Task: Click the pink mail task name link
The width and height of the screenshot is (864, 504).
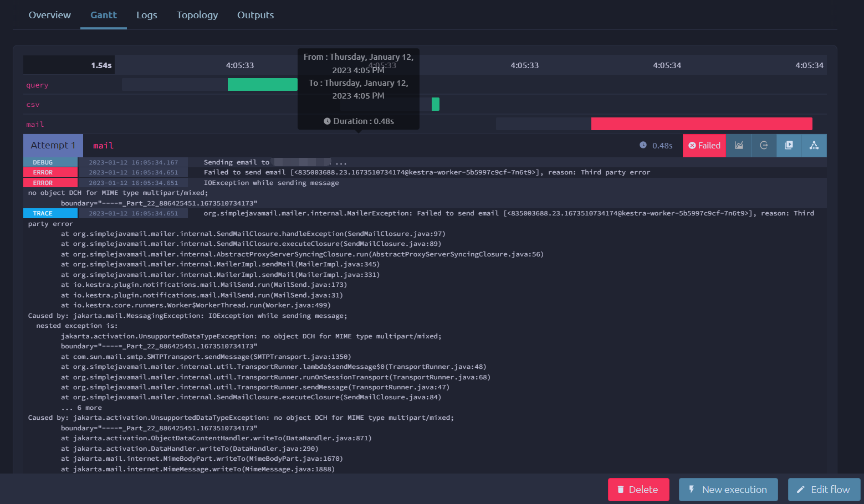Action: click(103, 145)
